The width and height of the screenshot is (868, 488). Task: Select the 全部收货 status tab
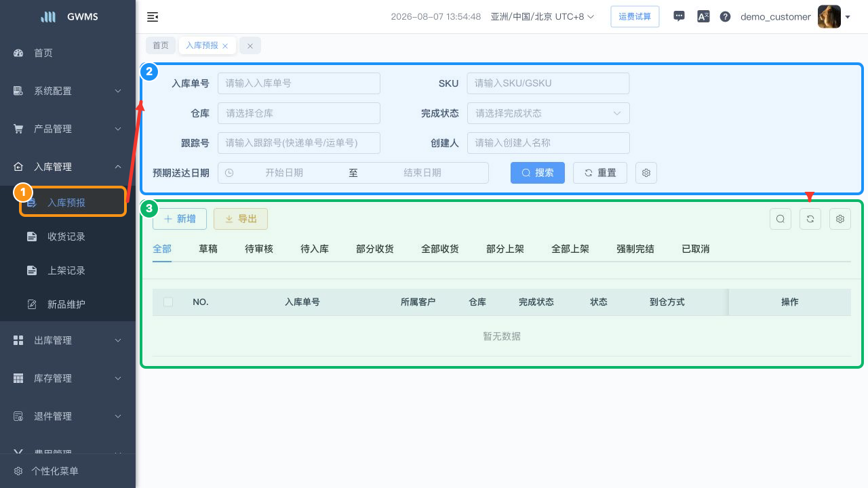point(440,249)
